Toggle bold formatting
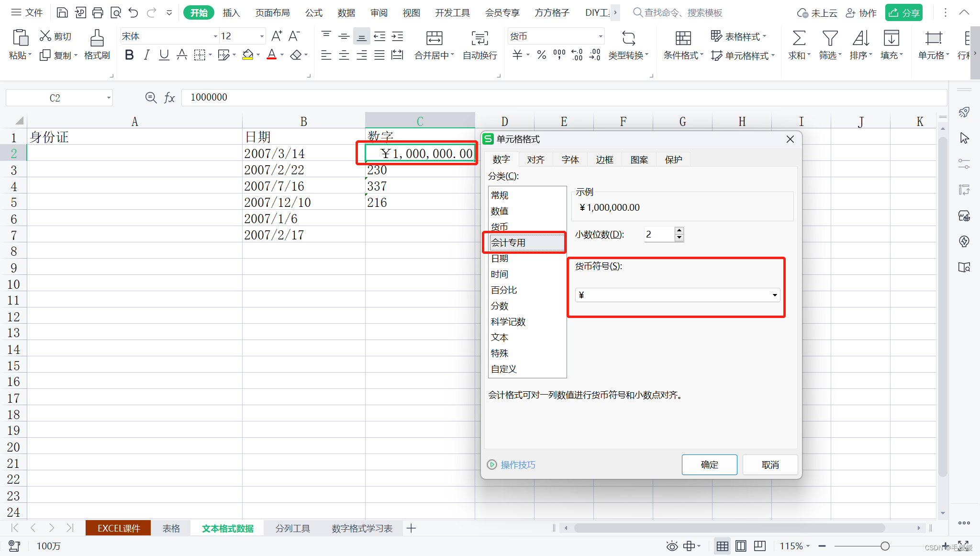Screen dimensions: 980x556 coord(129,56)
